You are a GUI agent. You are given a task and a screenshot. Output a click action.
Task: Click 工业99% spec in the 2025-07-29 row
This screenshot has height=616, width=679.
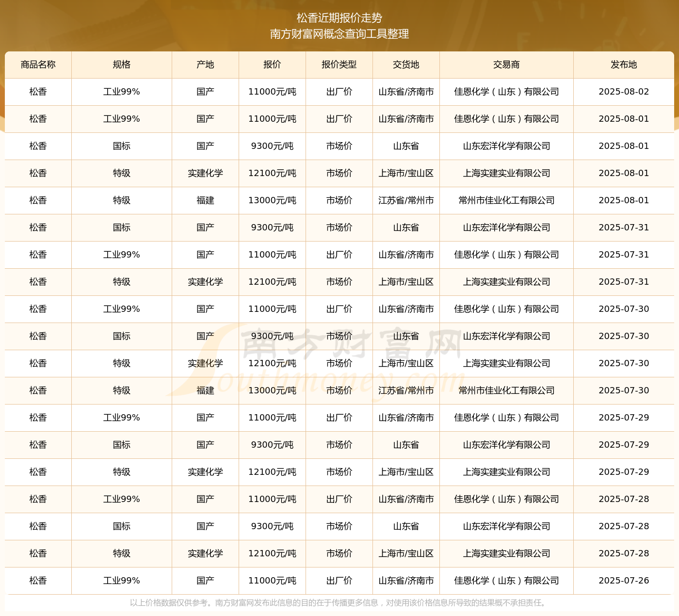pos(122,418)
